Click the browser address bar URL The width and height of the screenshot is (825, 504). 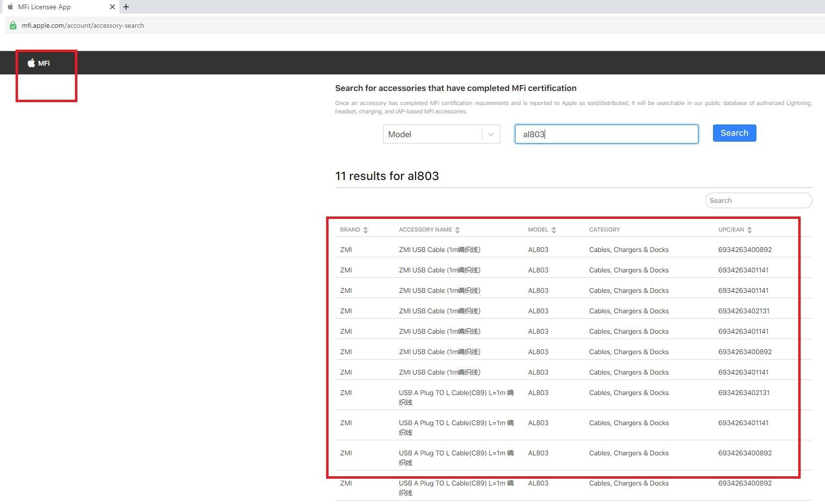click(83, 26)
